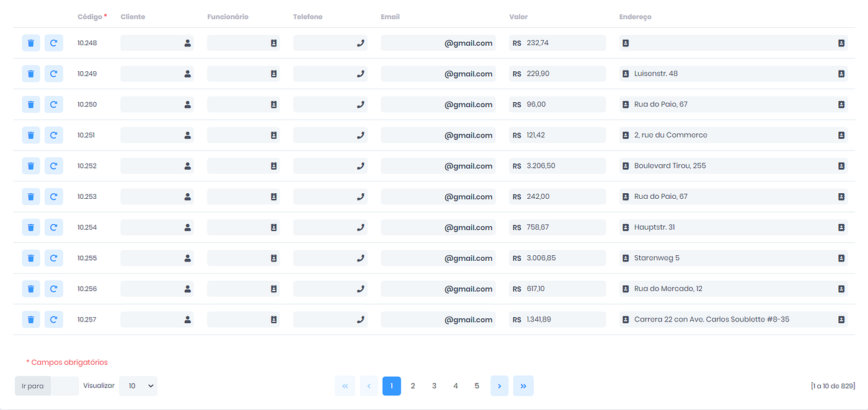The height and width of the screenshot is (410, 868).
Task: Select the person icon in row 10.254's Cliente field
Action: coord(187,227)
